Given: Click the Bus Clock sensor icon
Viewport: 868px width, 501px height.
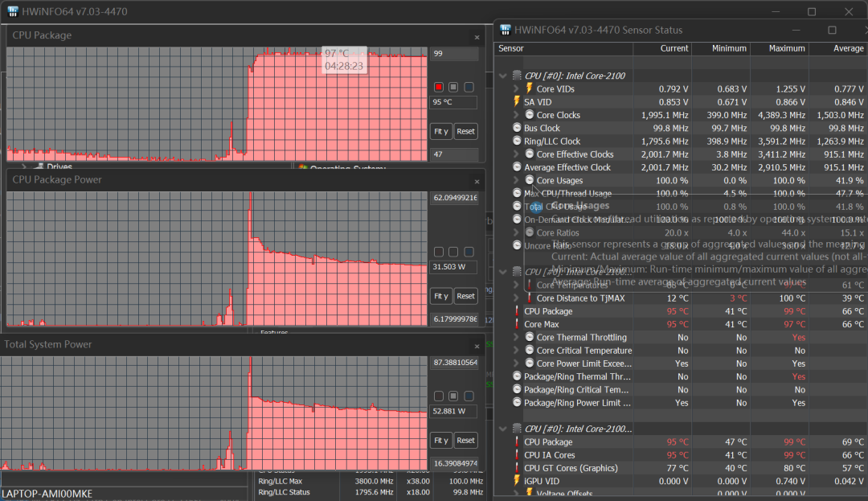Looking at the screenshot, I should tap(517, 128).
